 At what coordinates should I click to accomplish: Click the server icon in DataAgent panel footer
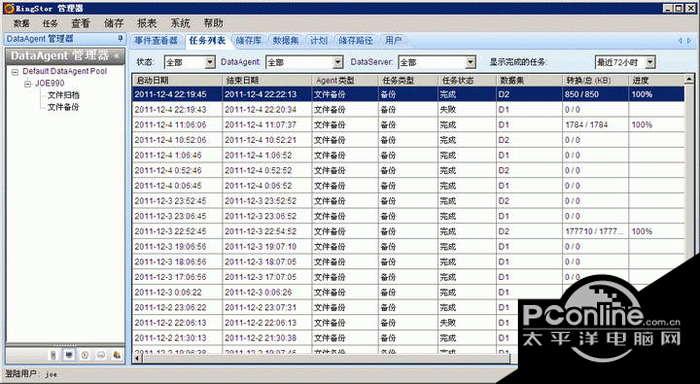pyautogui.click(x=54, y=355)
